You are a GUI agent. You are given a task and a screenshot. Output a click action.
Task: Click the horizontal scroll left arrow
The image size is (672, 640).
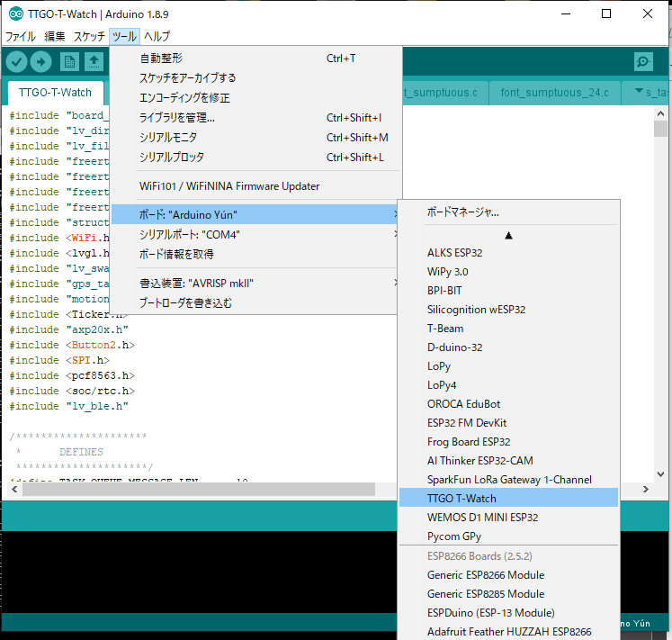point(14,489)
